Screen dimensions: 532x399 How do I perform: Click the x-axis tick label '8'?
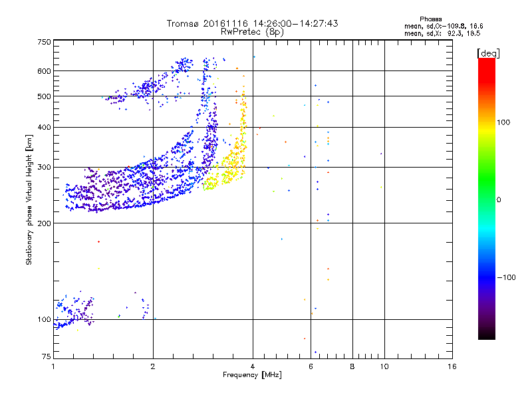click(x=352, y=366)
